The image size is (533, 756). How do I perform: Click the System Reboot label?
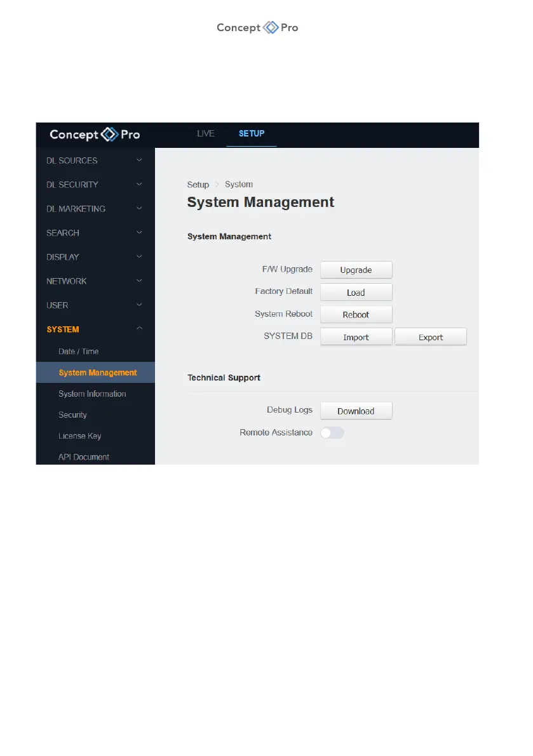283,314
